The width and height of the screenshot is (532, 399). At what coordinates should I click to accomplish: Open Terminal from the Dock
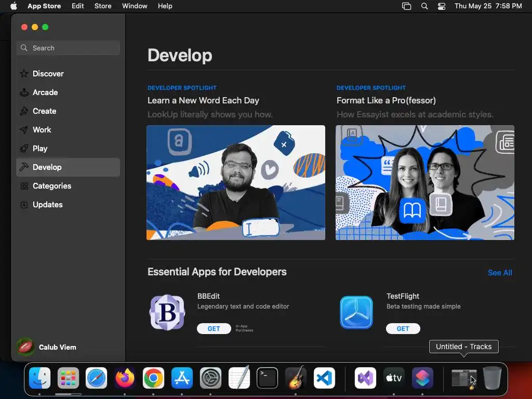point(268,378)
